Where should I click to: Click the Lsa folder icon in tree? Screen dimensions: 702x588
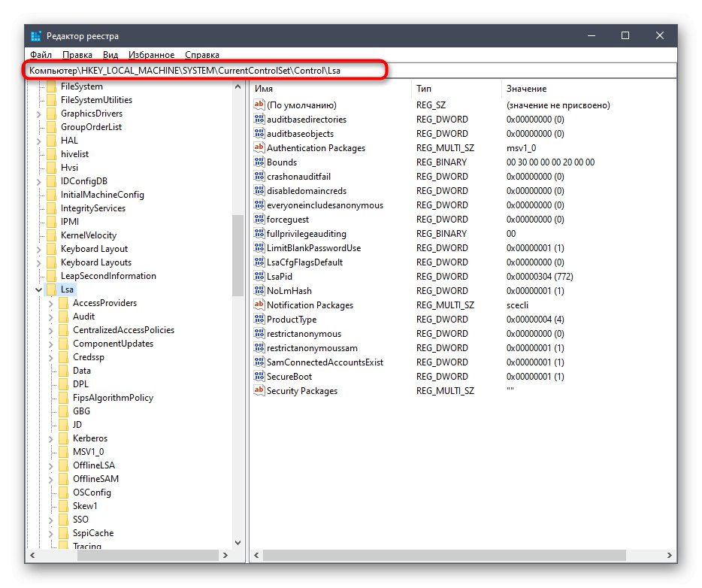(x=52, y=289)
